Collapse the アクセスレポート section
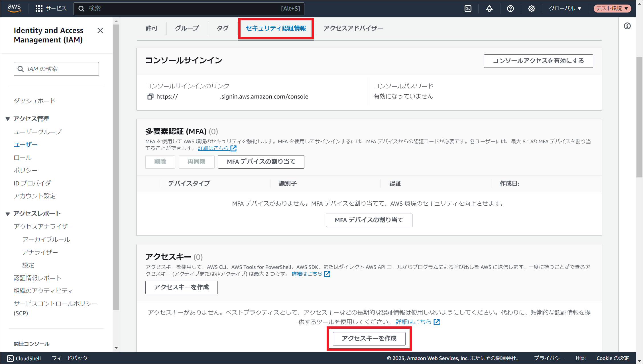 [x=8, y=214]
